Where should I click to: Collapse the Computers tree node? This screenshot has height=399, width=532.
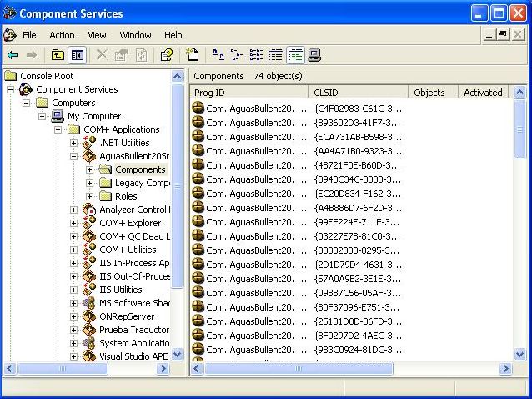[x=26, y=103]
